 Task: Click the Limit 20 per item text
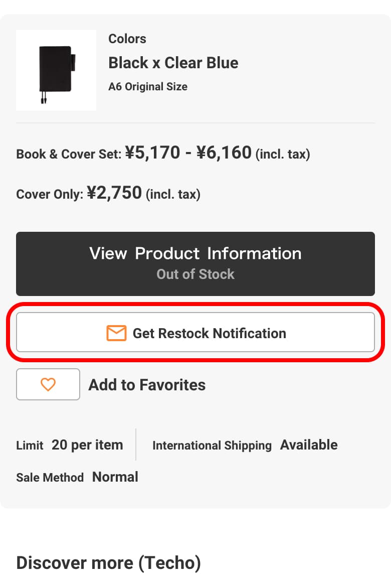pyautogui.click(x=70, y=445)
